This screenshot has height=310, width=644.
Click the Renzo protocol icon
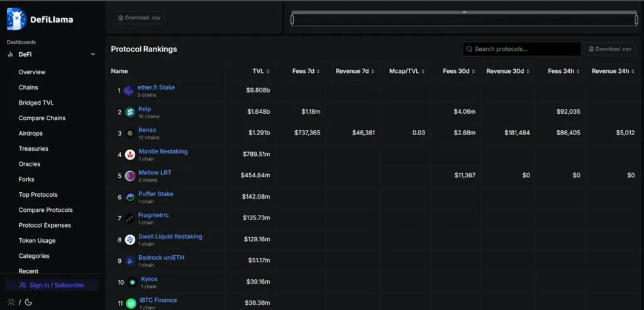130,133
